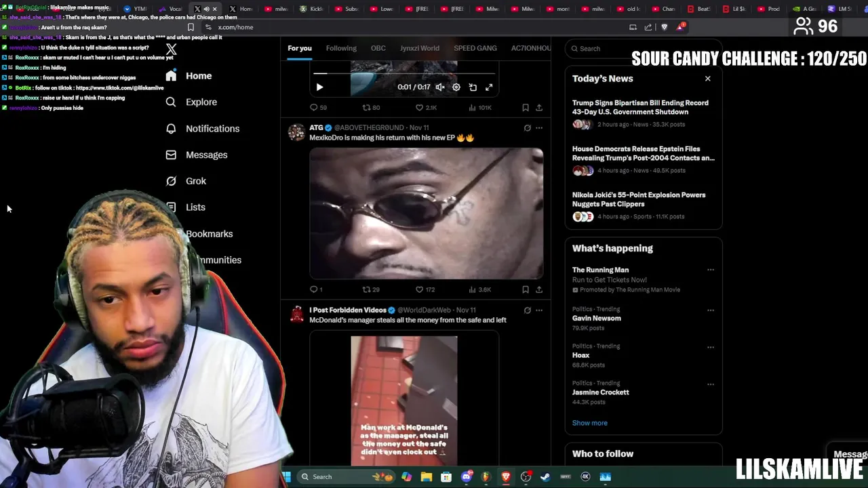868x488 pixels.
Task: Like the top post with 2.1K likes
Action: tap(426, 107)
